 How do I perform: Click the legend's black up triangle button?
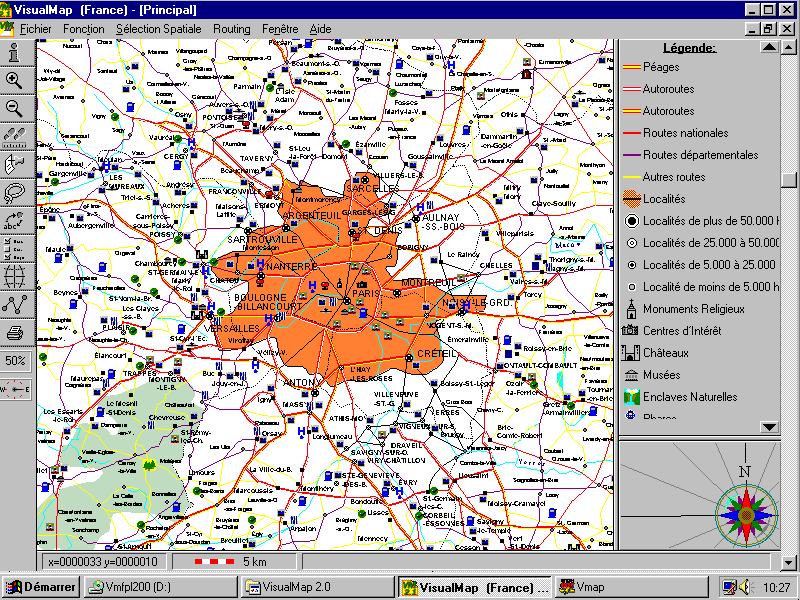769,47
